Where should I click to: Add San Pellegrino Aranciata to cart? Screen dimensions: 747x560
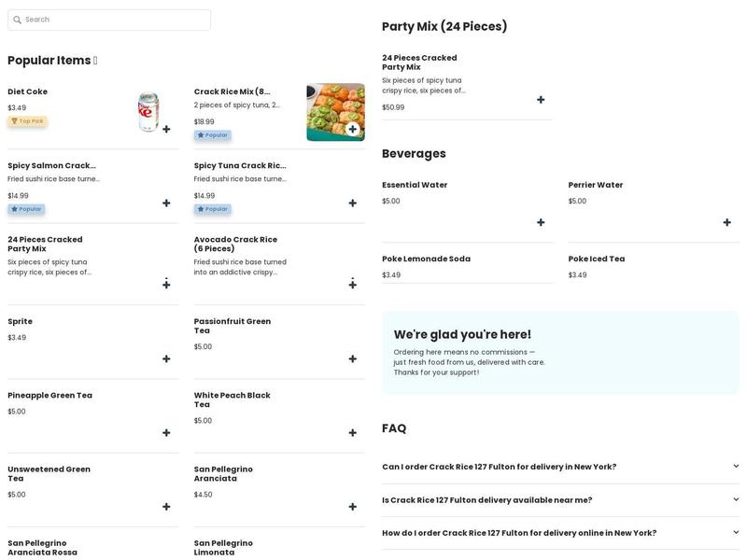352,507
